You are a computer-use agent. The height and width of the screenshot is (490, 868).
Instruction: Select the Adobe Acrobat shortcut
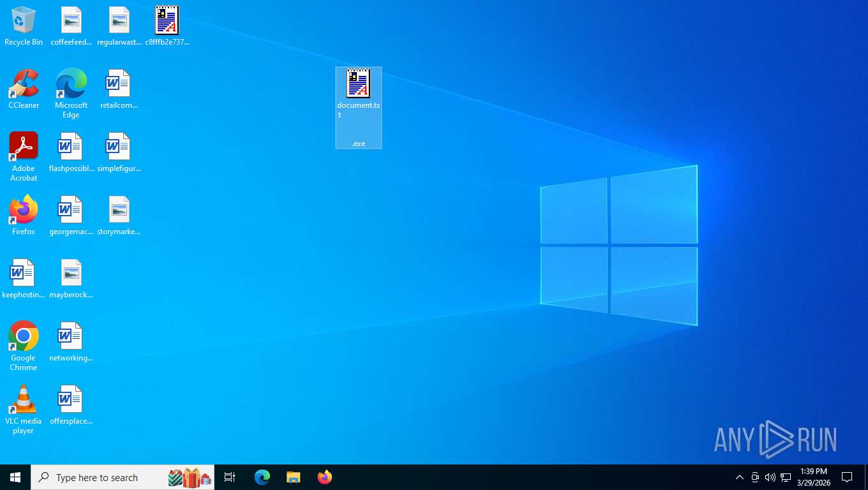pos(24,157)
